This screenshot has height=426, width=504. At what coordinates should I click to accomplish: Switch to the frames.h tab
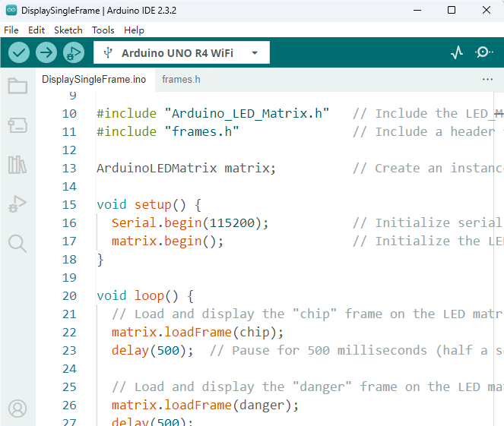coord(181,79)
